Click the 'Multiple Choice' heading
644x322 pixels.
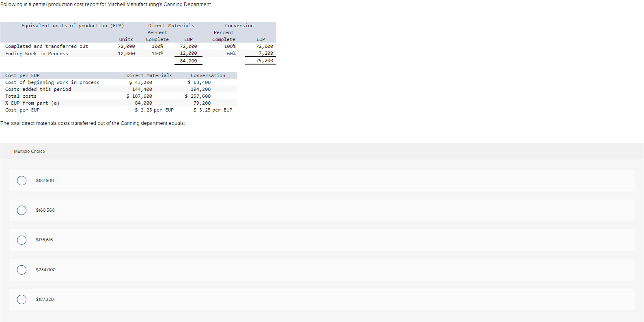[x=29, y=151]
